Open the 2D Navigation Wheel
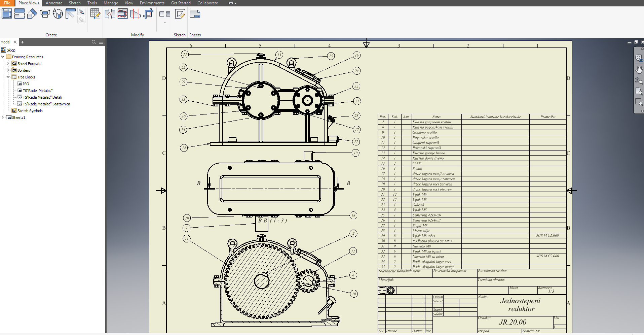The width and height of the screenshot is (644, 335). pyautogui.click(x=639, y=58)
